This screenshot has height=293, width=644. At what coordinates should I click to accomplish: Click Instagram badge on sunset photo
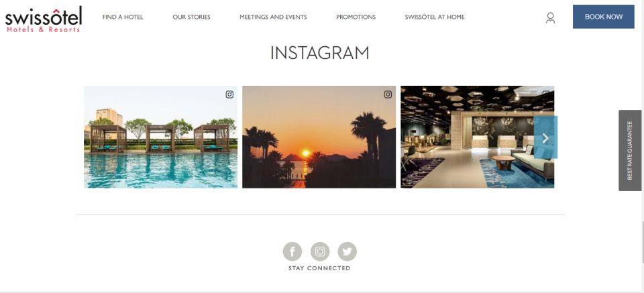[388, 95]
